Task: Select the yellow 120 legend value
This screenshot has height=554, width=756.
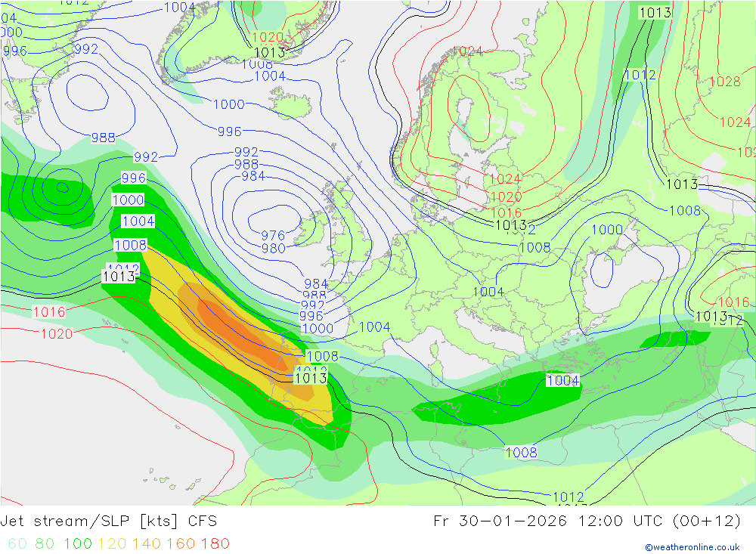Action: click(x=112, y=543)
